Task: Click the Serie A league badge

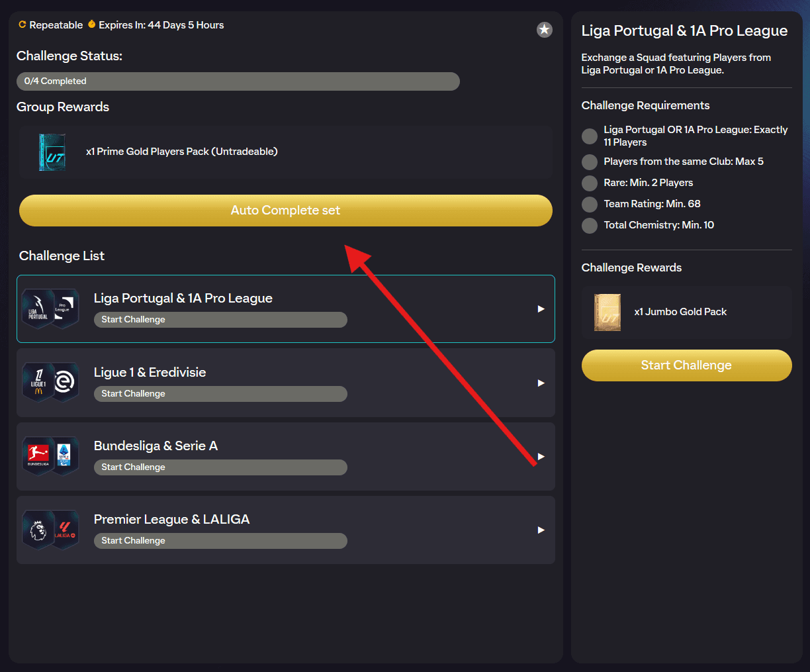Action: [x=64, y=456]
